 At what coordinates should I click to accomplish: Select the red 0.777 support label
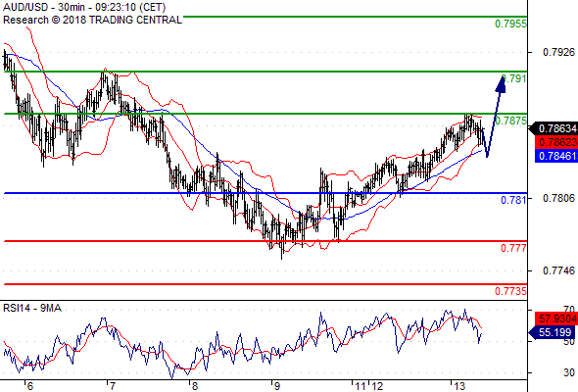pos(513,248)
